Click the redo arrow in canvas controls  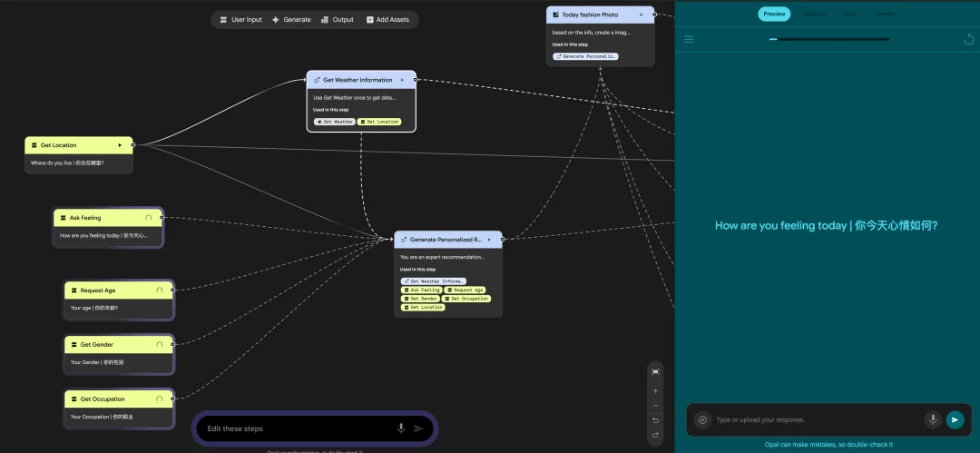(656, 436)
